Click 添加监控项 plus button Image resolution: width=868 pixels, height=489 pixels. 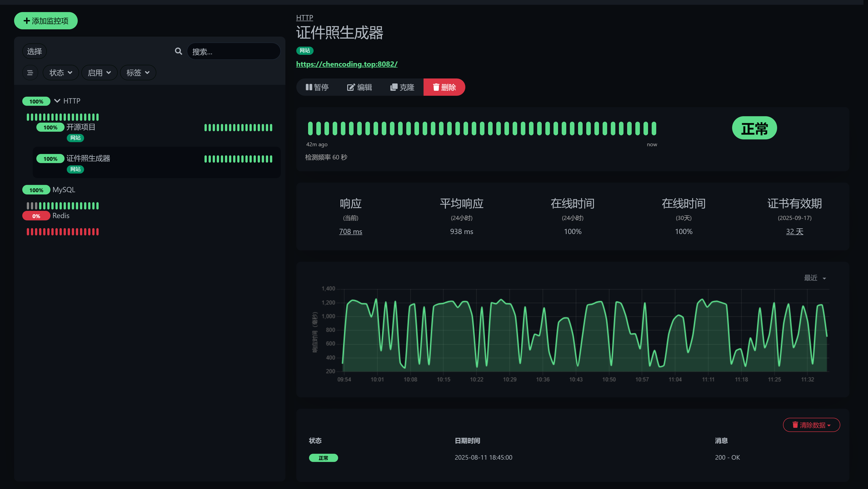[x=46, y=21]
